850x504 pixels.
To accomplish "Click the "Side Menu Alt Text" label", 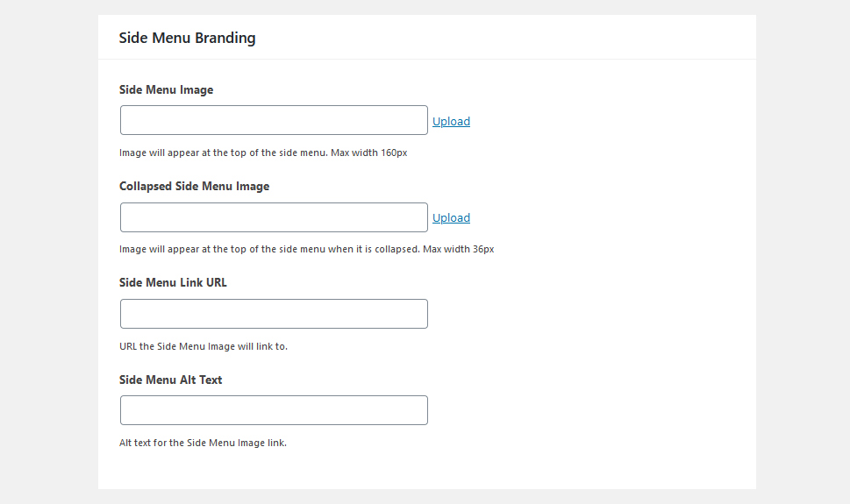I will tap(171, 380).
